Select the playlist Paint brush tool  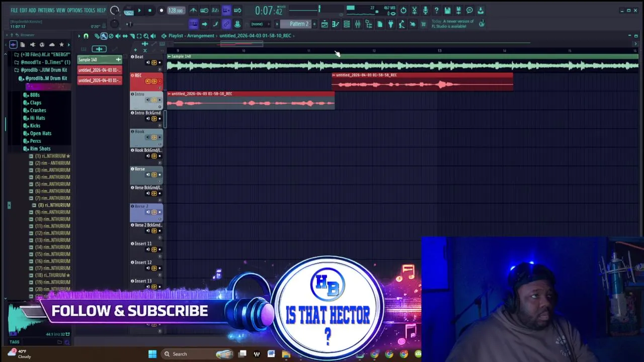(104, 36)
